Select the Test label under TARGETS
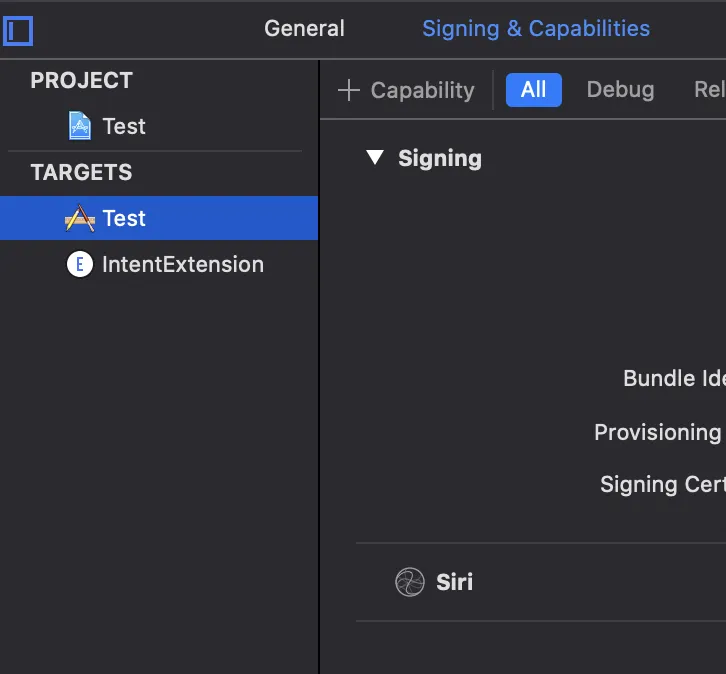 (124, 218)
